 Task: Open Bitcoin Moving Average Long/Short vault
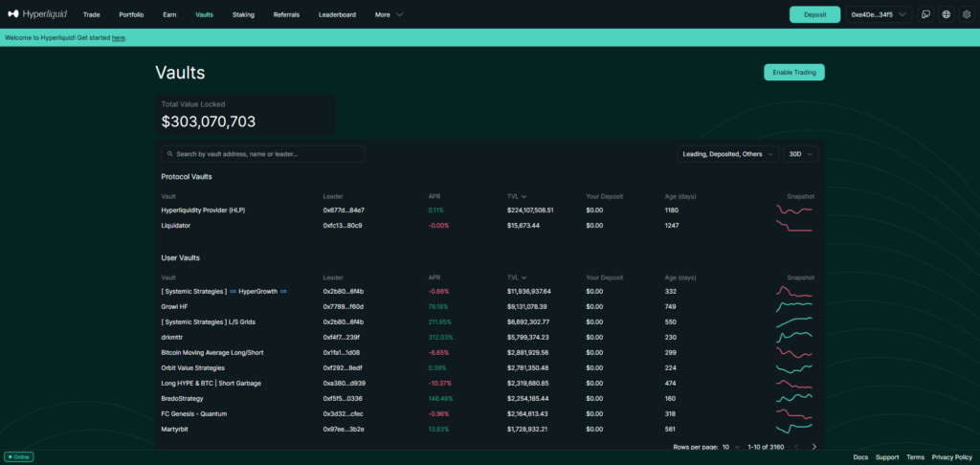[x=212, y=352]
